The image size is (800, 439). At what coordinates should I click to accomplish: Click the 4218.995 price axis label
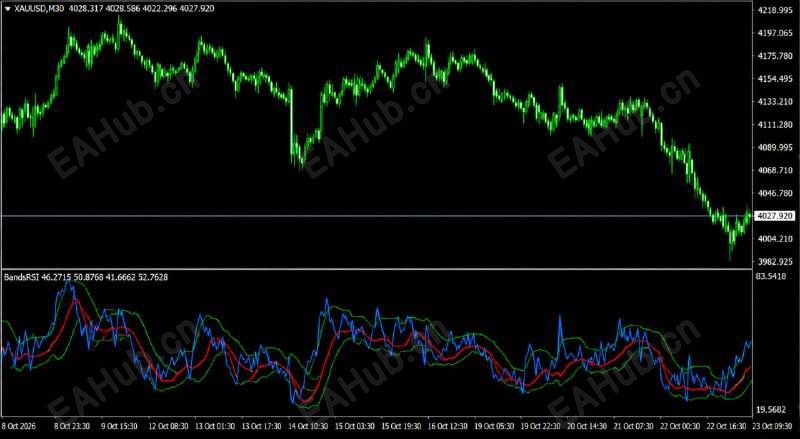point(776,10)
